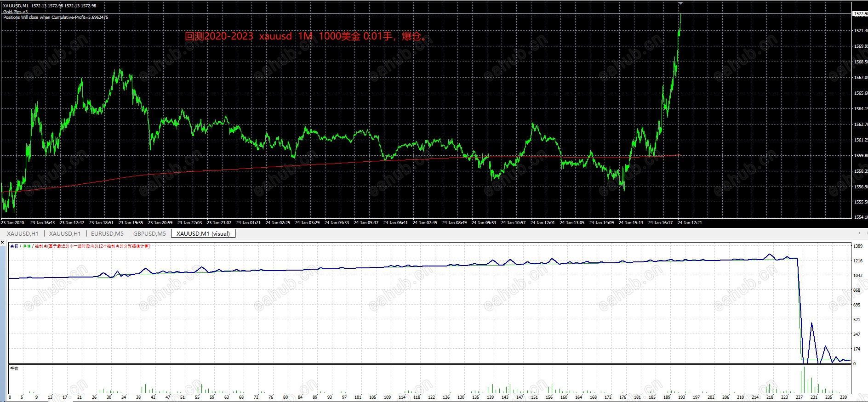Click the 521 balance axis value
This screenshot has width=868, height=402.
coord(857,320)
